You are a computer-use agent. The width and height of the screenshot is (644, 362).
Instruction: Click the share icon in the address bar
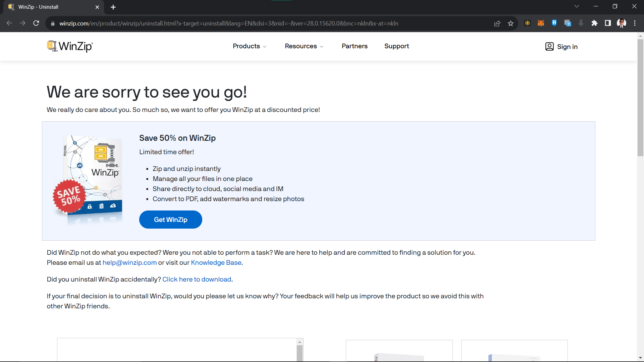497,23
